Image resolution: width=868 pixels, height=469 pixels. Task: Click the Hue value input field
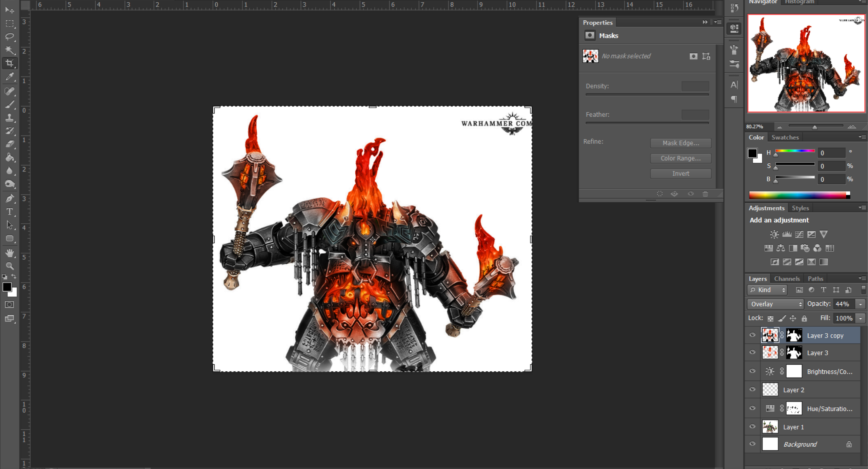tap(831, 153)
